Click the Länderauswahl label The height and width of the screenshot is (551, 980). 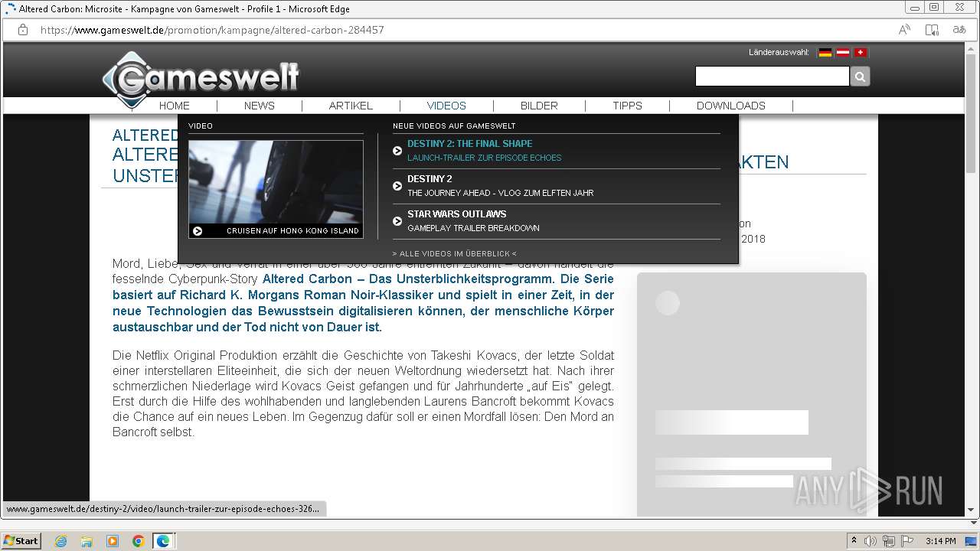779,53
